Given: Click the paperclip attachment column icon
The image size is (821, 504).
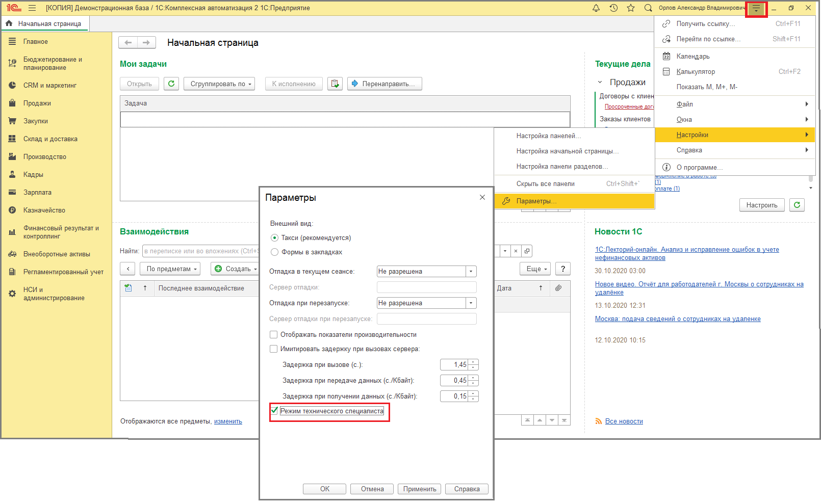Looking at the screenshot, I should pyautogui.click(x=558, y=288).
